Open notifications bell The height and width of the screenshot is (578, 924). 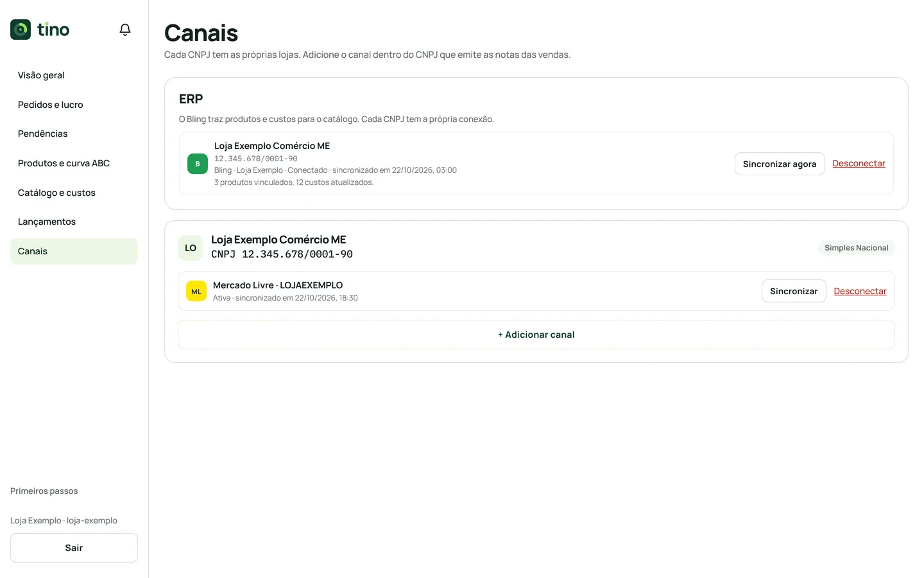click(x=125, y=30)
